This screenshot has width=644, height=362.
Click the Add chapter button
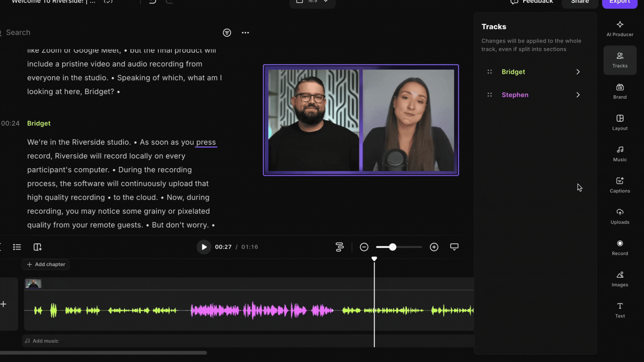[x=46, y=264]
